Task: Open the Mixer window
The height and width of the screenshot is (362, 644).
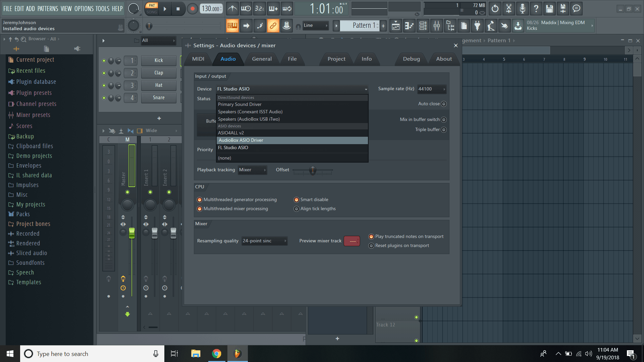Action: (x=436, y=25)
